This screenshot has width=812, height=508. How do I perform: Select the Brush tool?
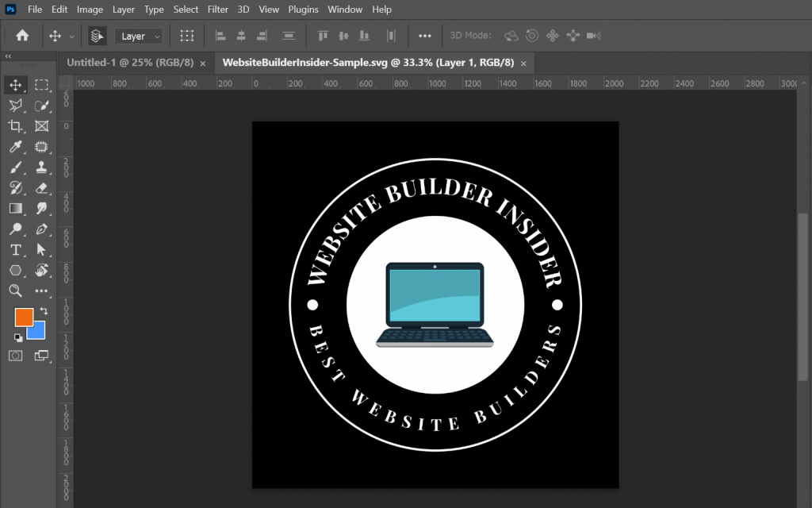tap(16, 167)
